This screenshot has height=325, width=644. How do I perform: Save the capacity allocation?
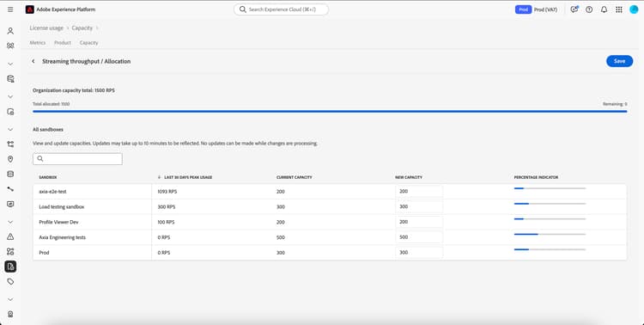(x=619, y=61)
